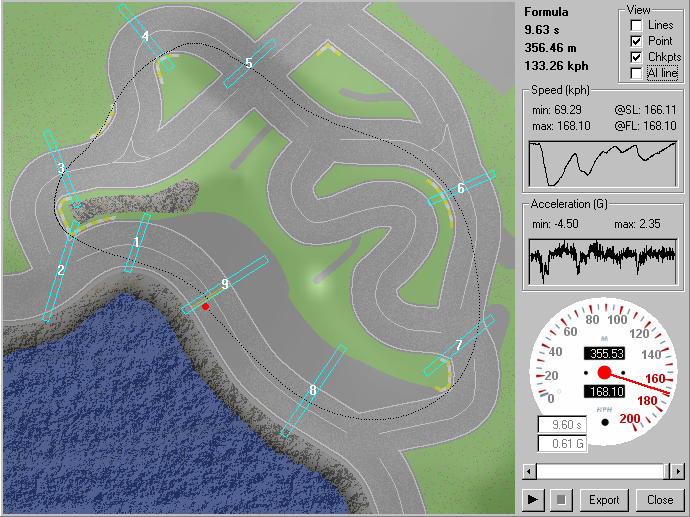Select checkpoint 9 marker on track

[x=225, y=284]
